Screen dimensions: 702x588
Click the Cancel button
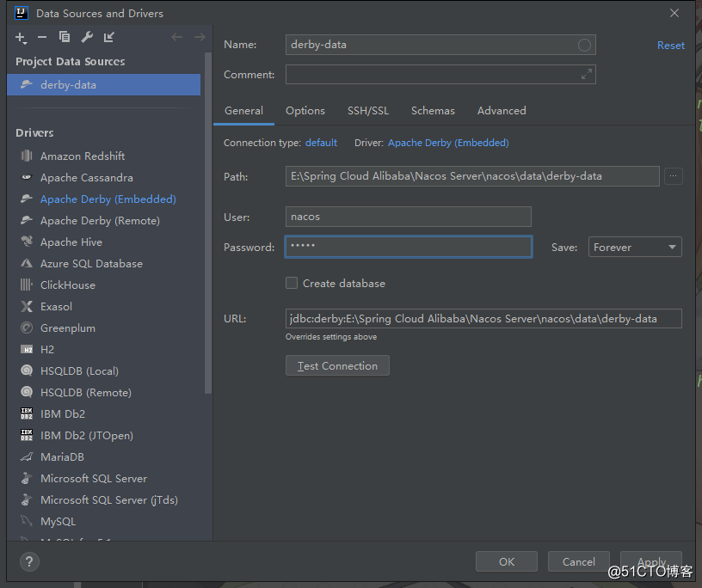[578, 561]
